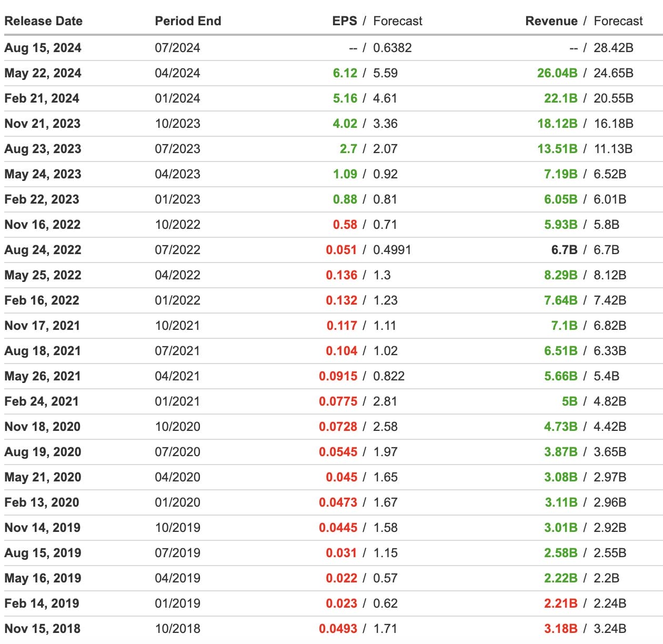Click the EPS column header

point(345,21)
